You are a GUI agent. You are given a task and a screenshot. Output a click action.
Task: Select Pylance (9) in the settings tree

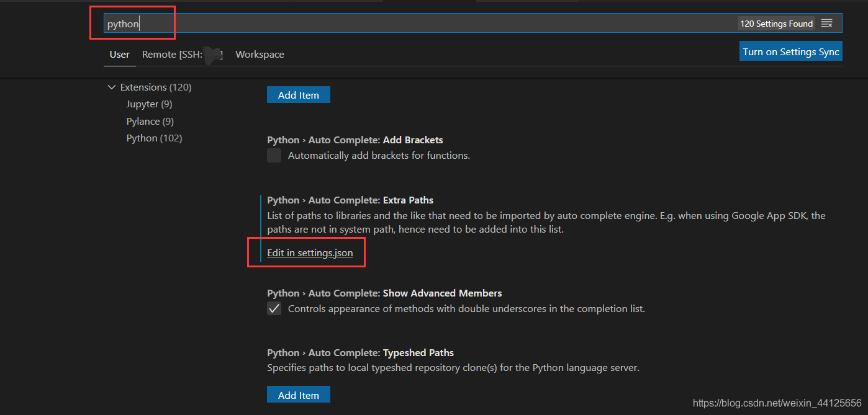click(150, 122)
